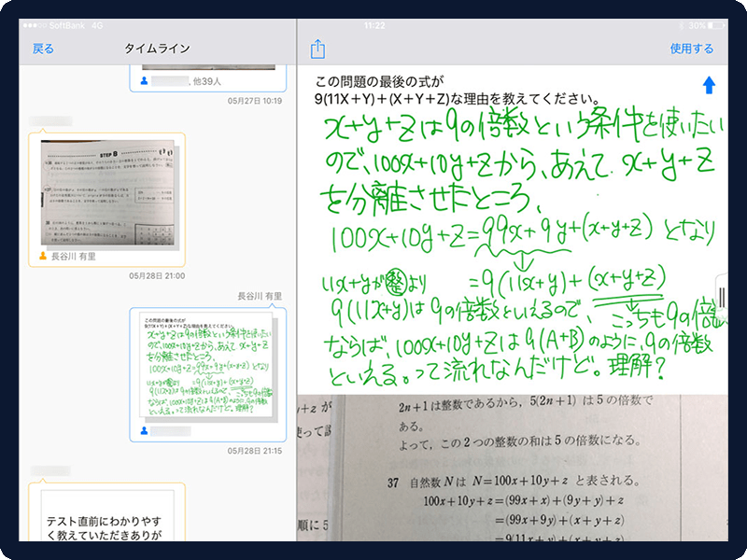Tap the textbook photo showing problem 37
The image size is (747, 560).
[x=512, y=468]
